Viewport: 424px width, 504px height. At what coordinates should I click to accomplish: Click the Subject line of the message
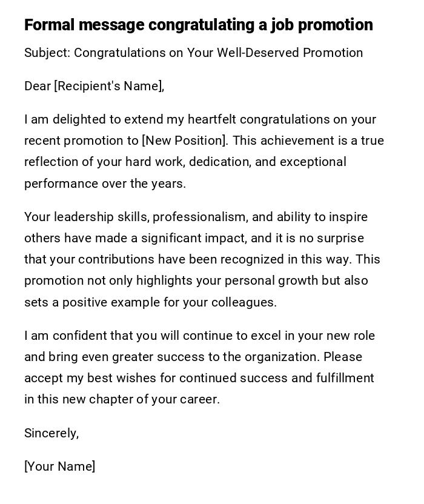193,53
